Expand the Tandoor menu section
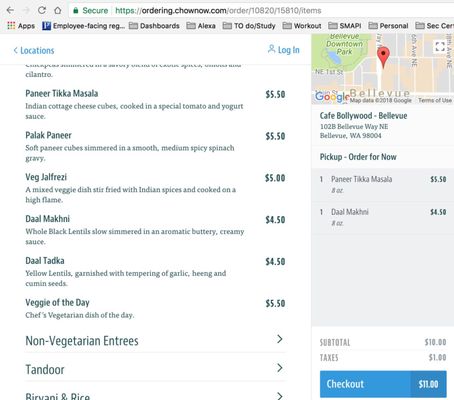This screenshot has width=454, height=400. tap(155, 369)
